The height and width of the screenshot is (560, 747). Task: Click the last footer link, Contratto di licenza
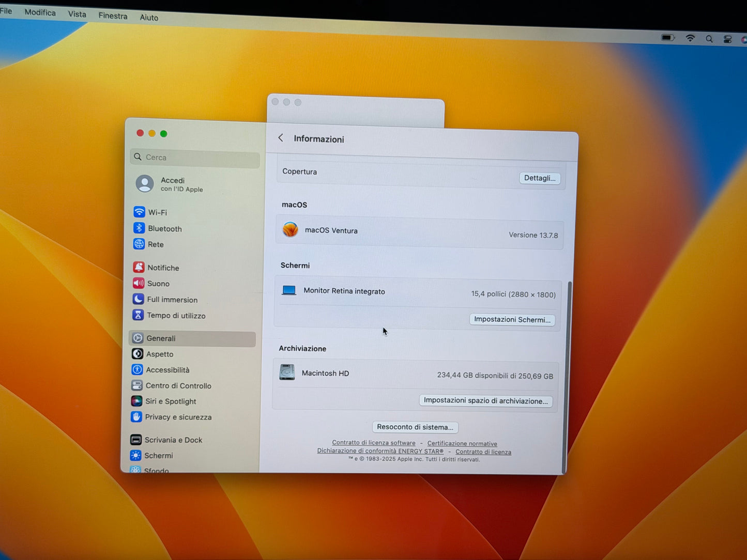point(483,452)
